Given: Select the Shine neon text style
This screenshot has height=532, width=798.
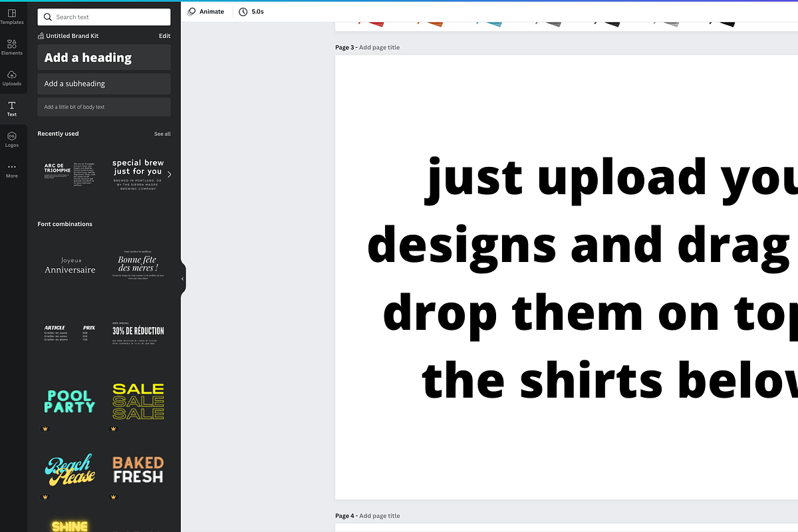Looking at the screenshot, I should tap(69, 526).
